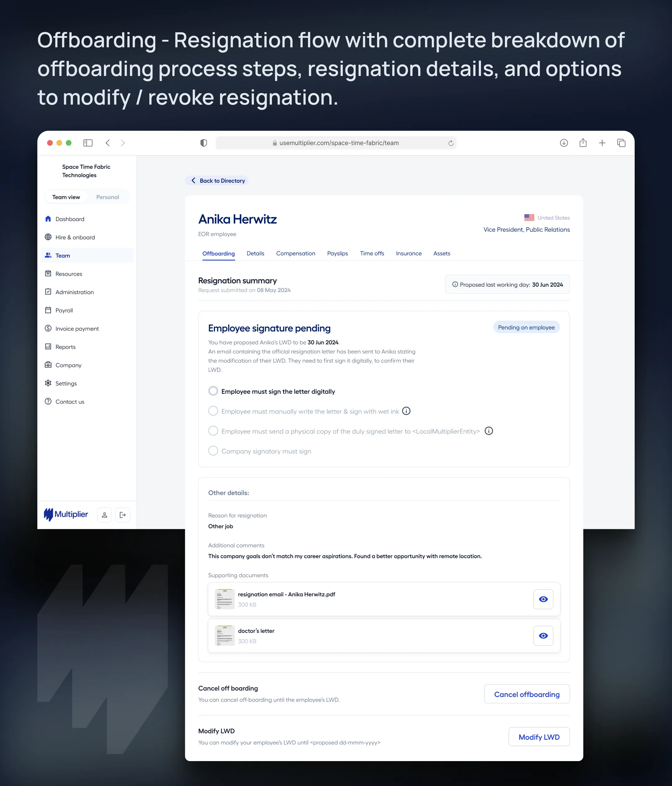Switch to Team view toggle
This screenshot has height=786, width=672.
[66, 197]
